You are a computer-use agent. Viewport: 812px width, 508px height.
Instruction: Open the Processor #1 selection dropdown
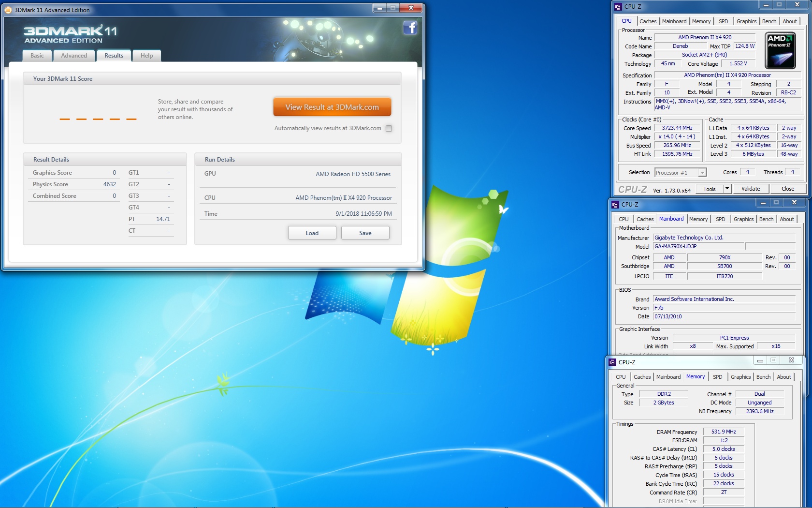[x=680, y=172]
